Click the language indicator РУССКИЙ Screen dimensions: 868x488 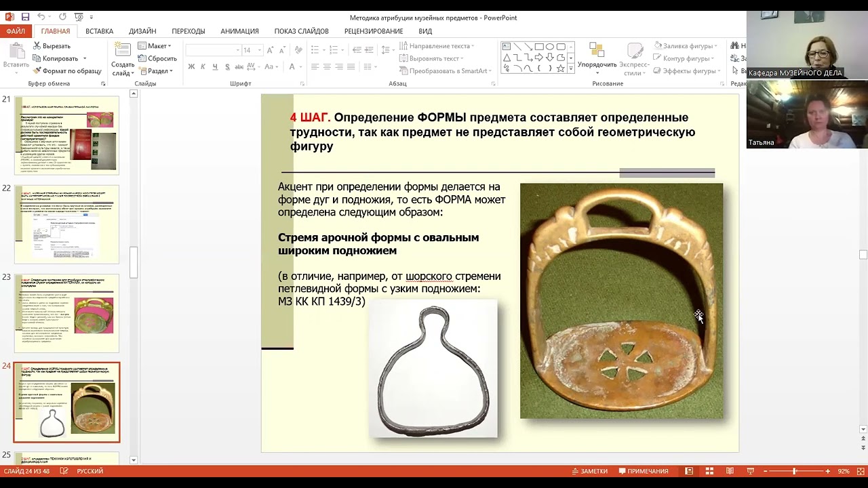(90, 471)
